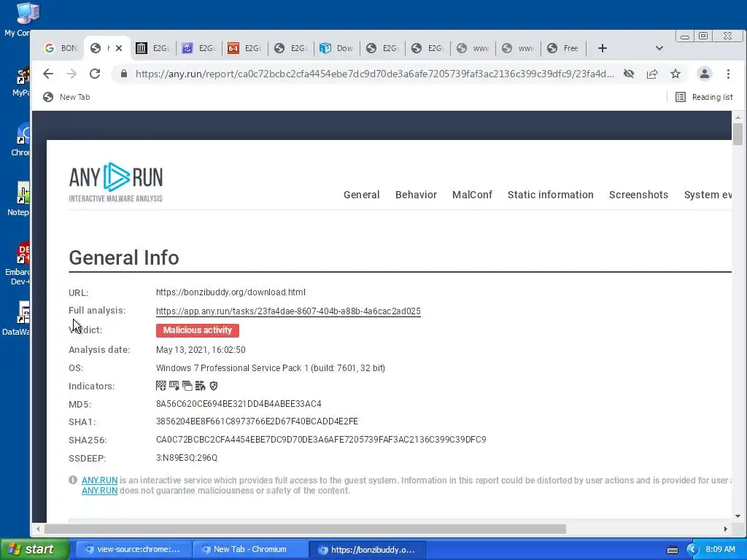The width and height of the screenshot is (747, 560).
Task: Open Chromium three-dot menu
Action: click(x=728, y=74)
